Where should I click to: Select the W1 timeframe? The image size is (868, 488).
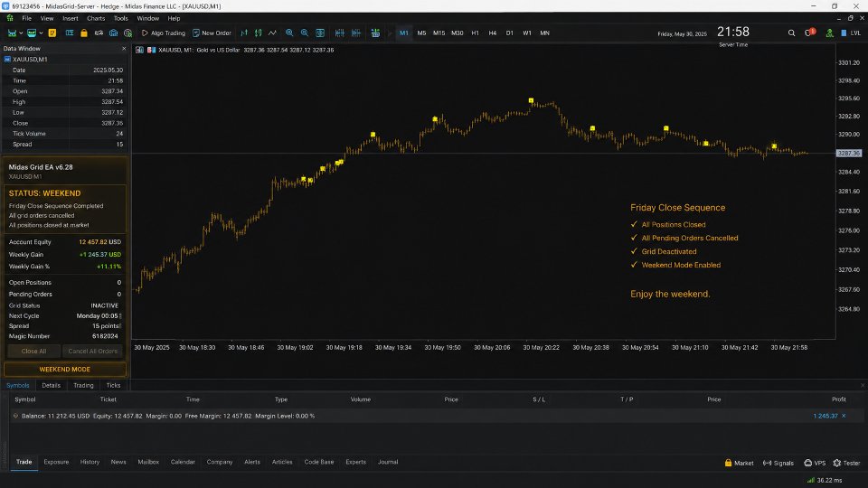pos(527,33)
